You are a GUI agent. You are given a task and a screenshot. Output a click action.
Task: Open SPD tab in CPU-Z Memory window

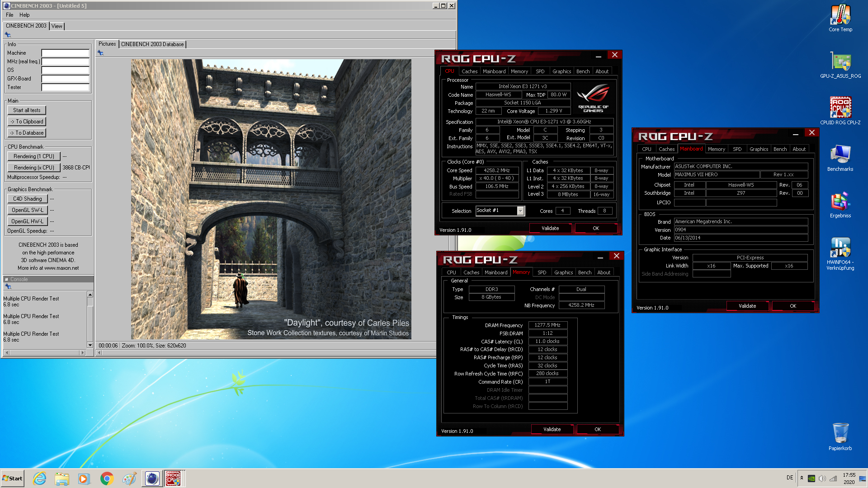542,272
